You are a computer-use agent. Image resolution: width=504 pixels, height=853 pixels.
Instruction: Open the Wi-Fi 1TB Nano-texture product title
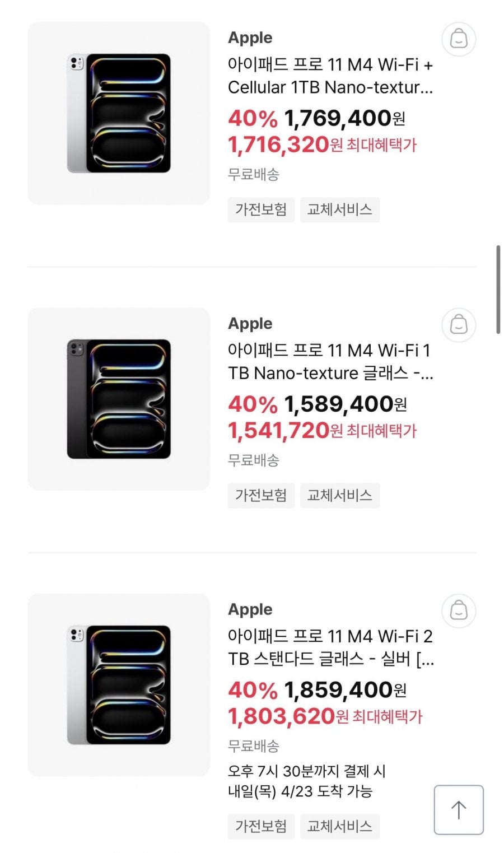click(x=330, y=362)
